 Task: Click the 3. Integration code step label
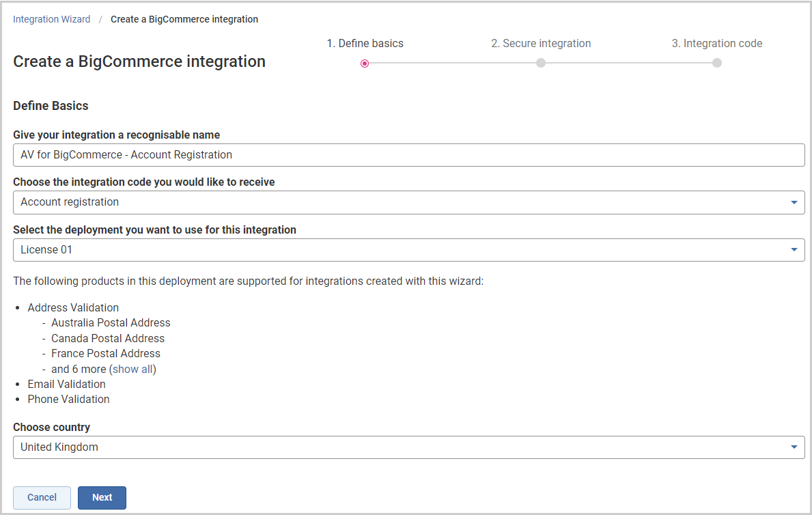(x=717, y=44)
